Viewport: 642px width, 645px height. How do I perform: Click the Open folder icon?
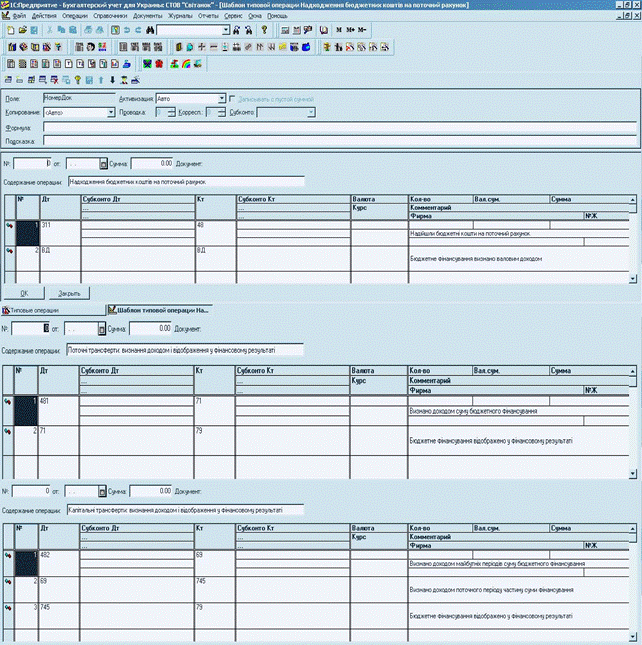22,30
